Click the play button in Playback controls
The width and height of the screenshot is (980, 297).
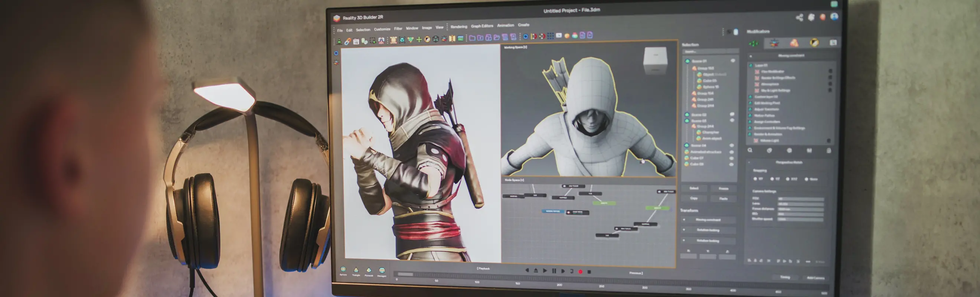tap(545, 271)
